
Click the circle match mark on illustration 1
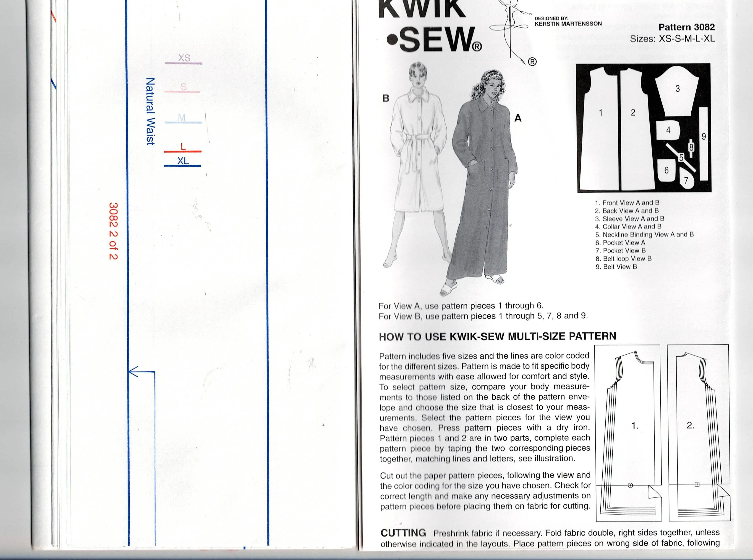click(630, 485)
